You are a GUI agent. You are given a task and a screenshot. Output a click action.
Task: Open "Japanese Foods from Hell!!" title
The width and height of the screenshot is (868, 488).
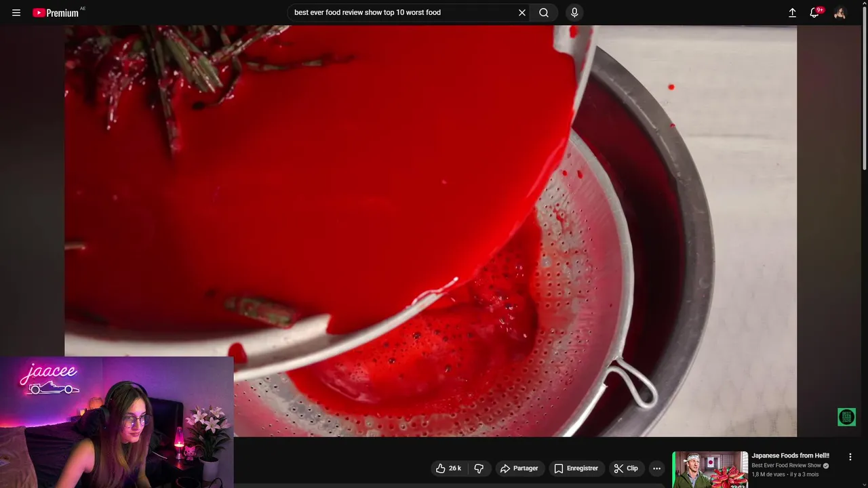(x=790, y=455)
